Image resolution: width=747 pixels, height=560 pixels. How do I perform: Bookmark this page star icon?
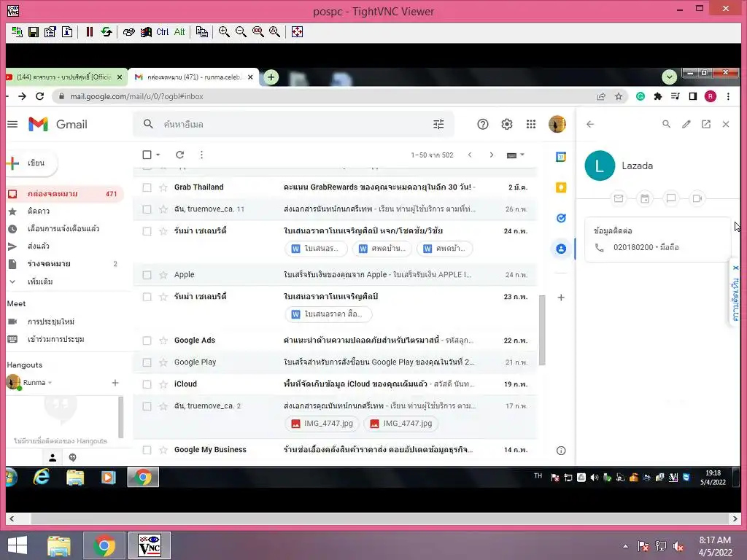coord(619,97)
